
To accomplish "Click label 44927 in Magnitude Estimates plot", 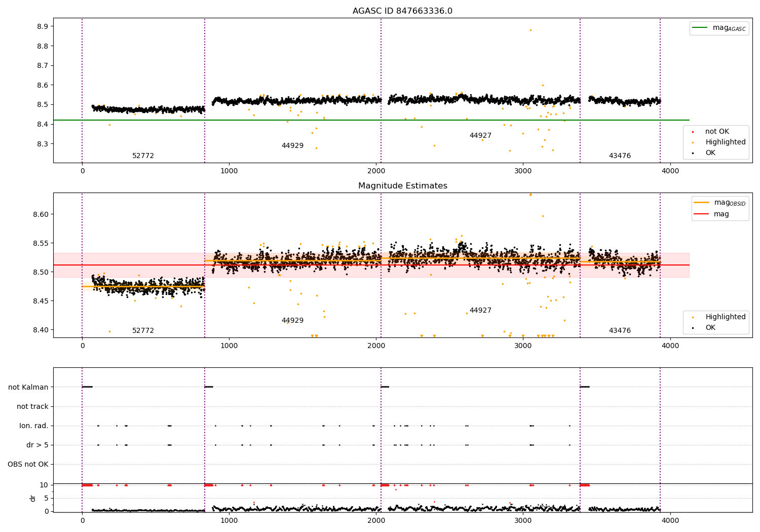I will (480, 311).
